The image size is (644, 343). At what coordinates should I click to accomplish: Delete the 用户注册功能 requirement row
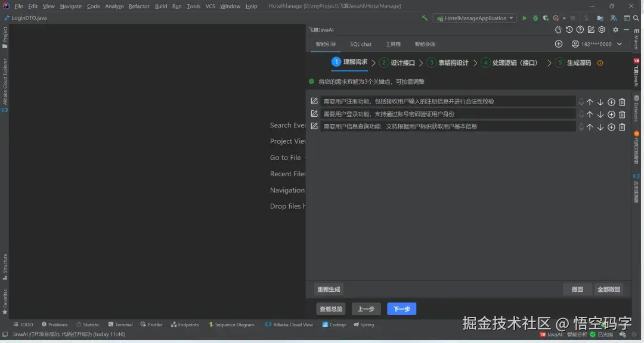pyautogui.click(x=622, y=102)
